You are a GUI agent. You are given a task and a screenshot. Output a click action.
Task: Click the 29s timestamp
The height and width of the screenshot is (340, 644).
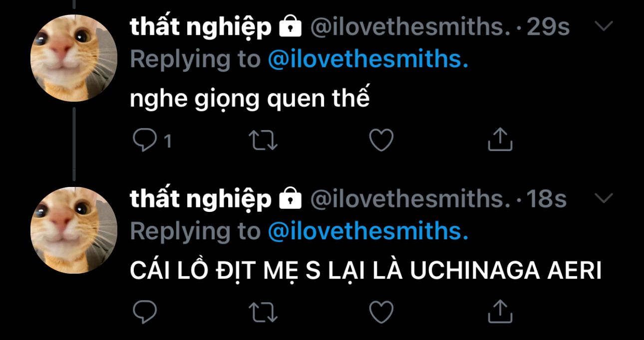pyautogui.click(x=548, y=27)
